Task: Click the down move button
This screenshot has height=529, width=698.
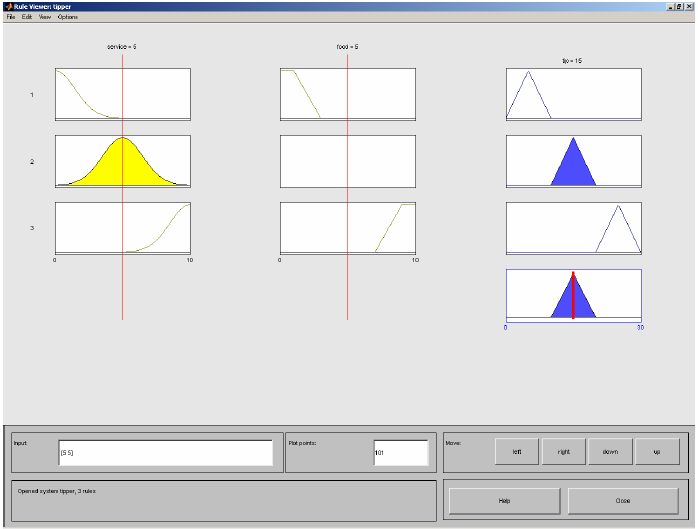Action: pyautogui.click(x=610, y=452)
